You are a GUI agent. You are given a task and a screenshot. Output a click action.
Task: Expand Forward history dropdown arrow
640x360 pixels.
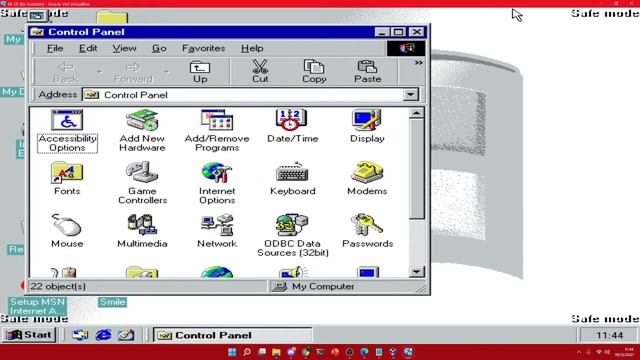[167, 72]
